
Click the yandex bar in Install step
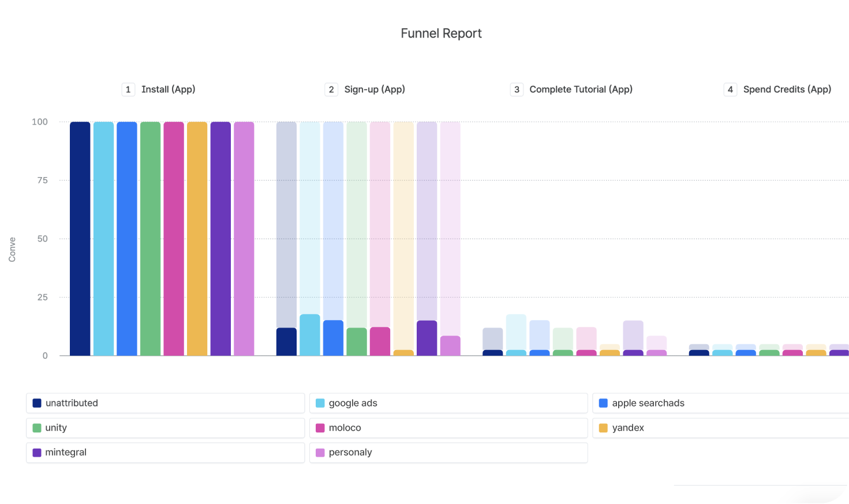coord(197,239)
